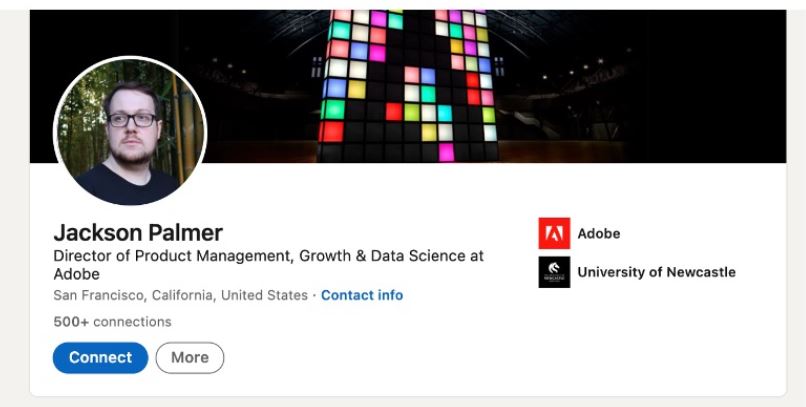Viewport: 806px width, 407px height.
Task: Open the Contact info link
Action: (362, 295)
